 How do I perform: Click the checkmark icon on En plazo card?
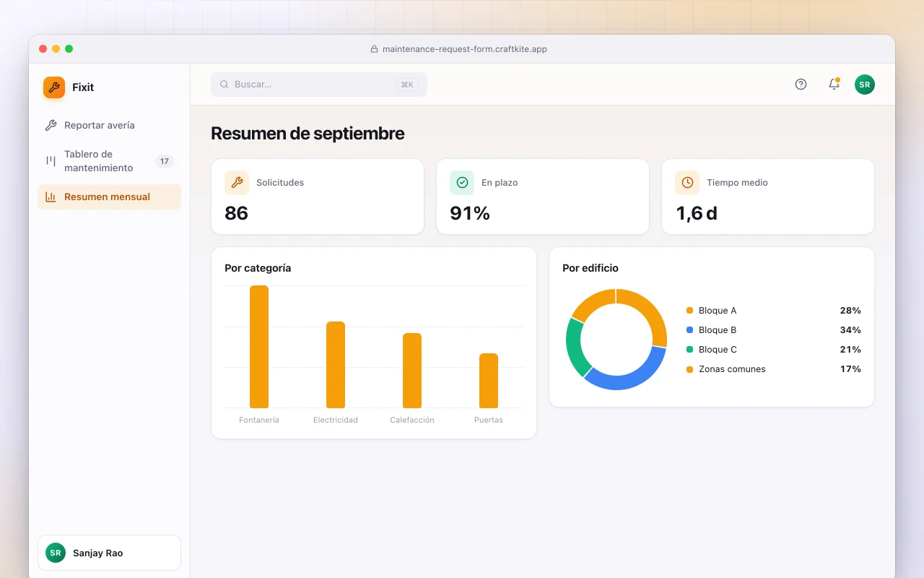462,183
